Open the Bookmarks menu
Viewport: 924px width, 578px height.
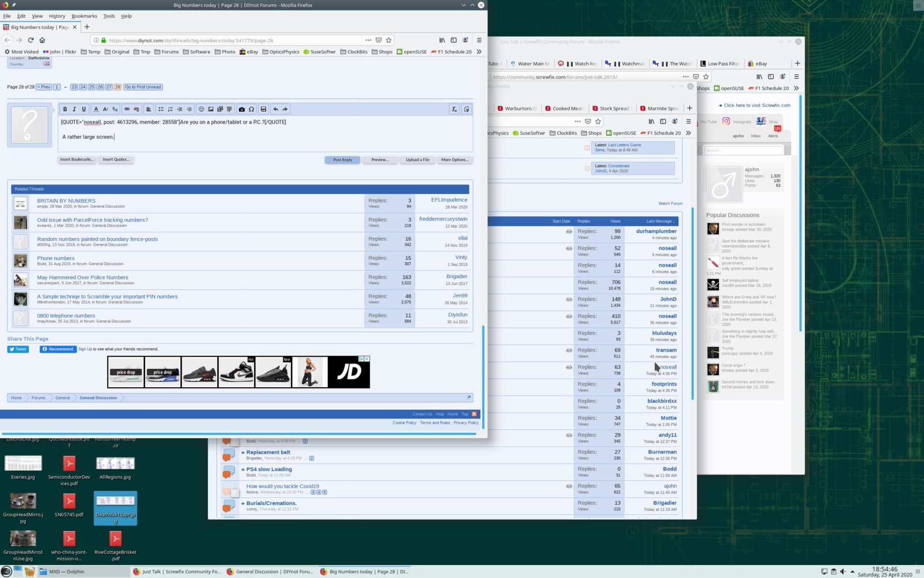click(84, 16)
